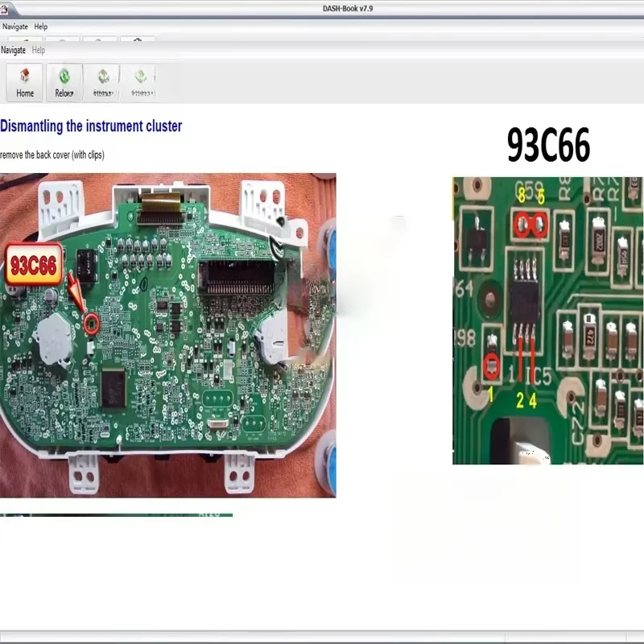Screen dimensions: 644x644
Task: Select the 93C66 chip pinout close-up image
Action: 548,320
